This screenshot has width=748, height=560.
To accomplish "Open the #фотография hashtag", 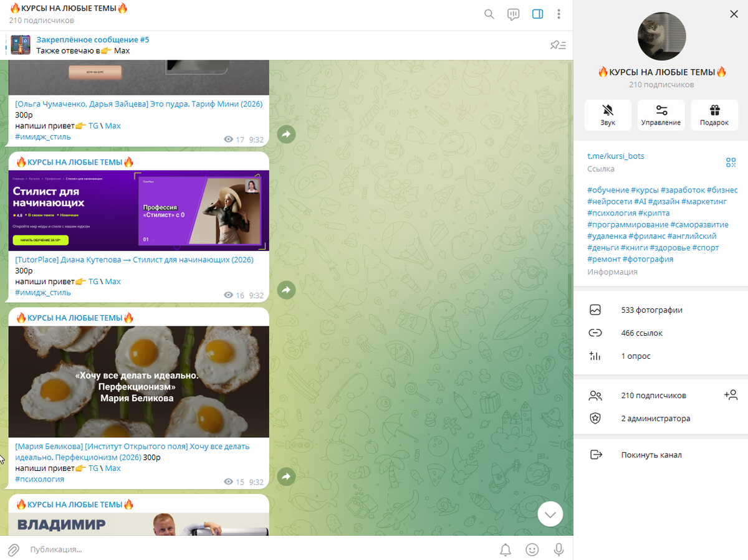I will click(648, 259).
